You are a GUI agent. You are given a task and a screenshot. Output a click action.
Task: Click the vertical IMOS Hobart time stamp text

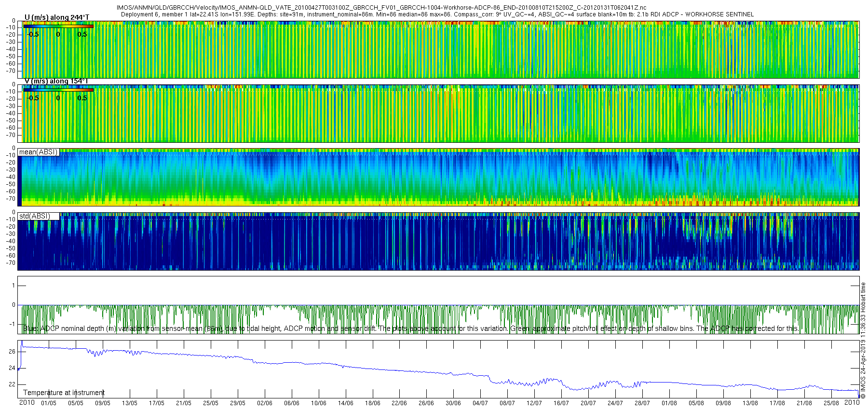[863, 340]
